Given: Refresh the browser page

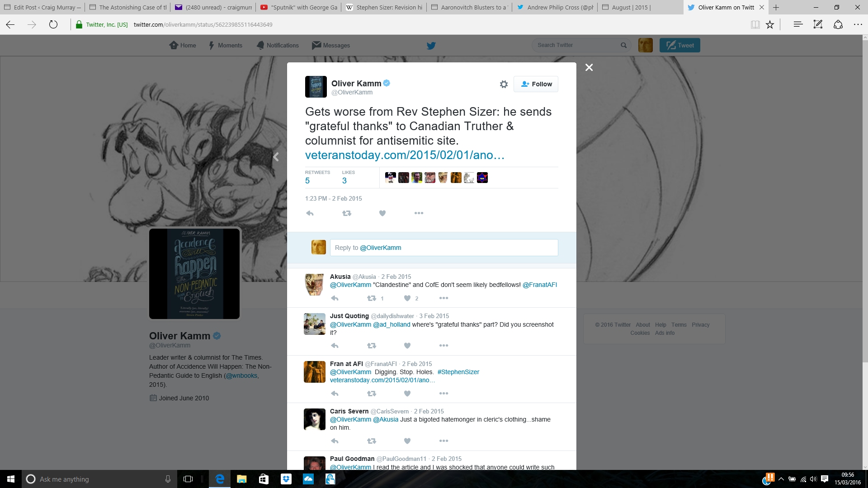Looking at the screenshot, I should pyautogui.click(x=53, y=24).
